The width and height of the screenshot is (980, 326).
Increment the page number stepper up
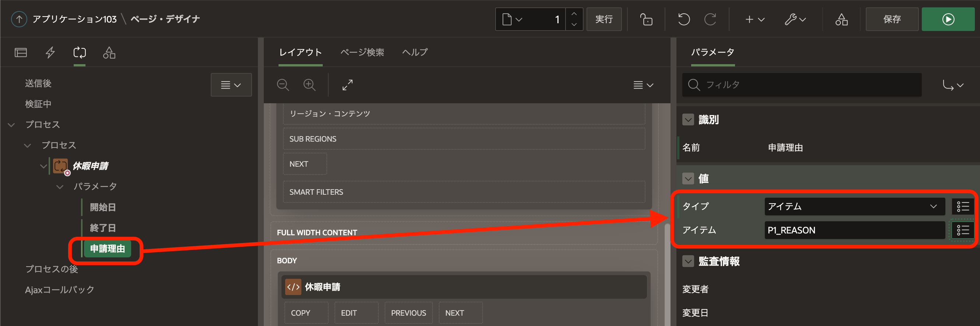(x=574, y=14)
